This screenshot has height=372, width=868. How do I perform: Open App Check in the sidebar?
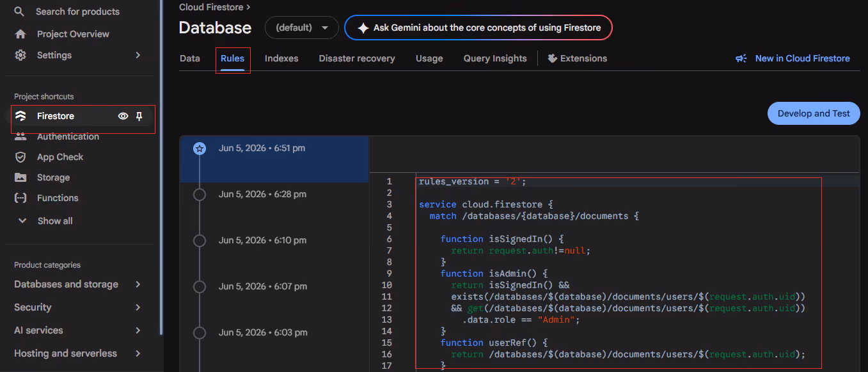coord(60,157)
